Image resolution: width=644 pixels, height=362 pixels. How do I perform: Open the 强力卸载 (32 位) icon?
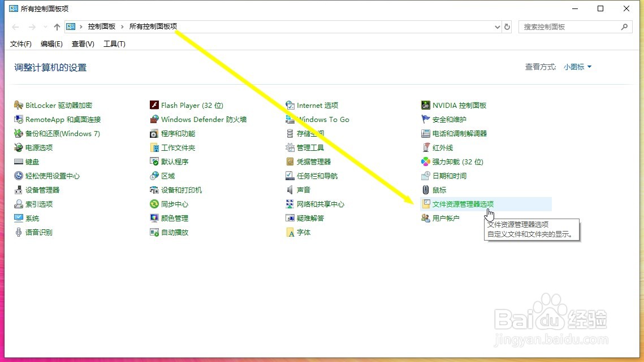(426, 162)
